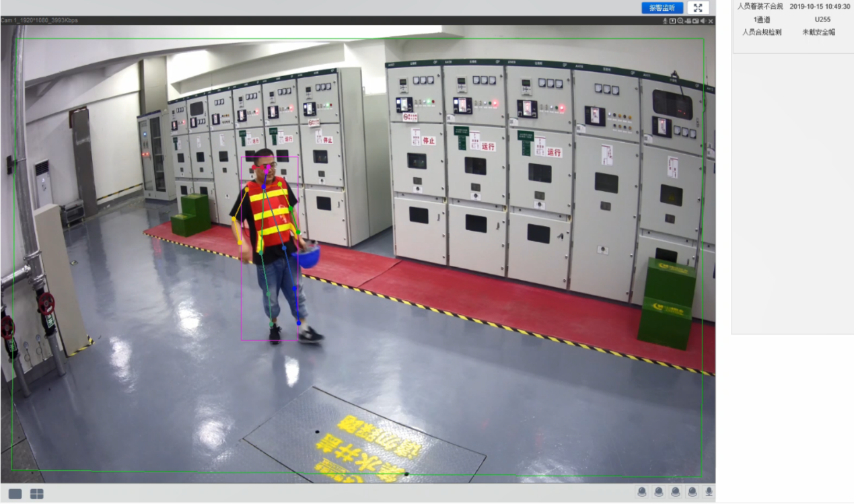Click the first dome camera icon from left
Image resolution: width=854 pixels, height=504 pixels.
click(x=642, y=493)
